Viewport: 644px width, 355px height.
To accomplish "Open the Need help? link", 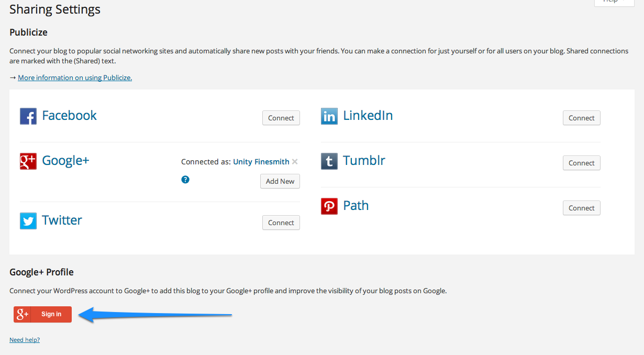I will pos(25,340).
